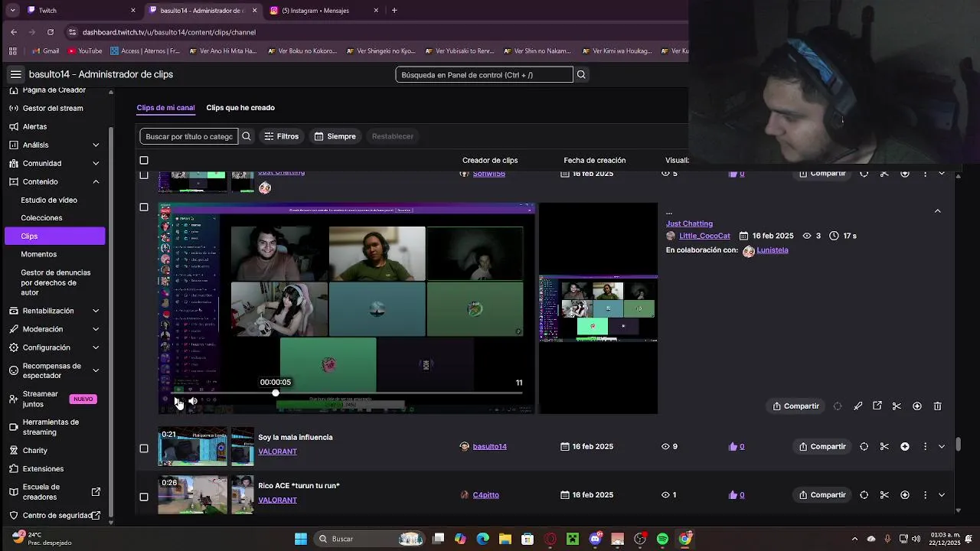Open three-dot menu for Soy la mala influencia
The height and width of the screenshot is (551, 980).
(x=925, y=446)
